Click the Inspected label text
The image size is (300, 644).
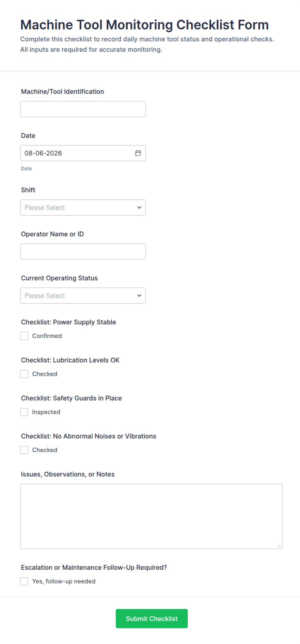(x=46, y=412)
